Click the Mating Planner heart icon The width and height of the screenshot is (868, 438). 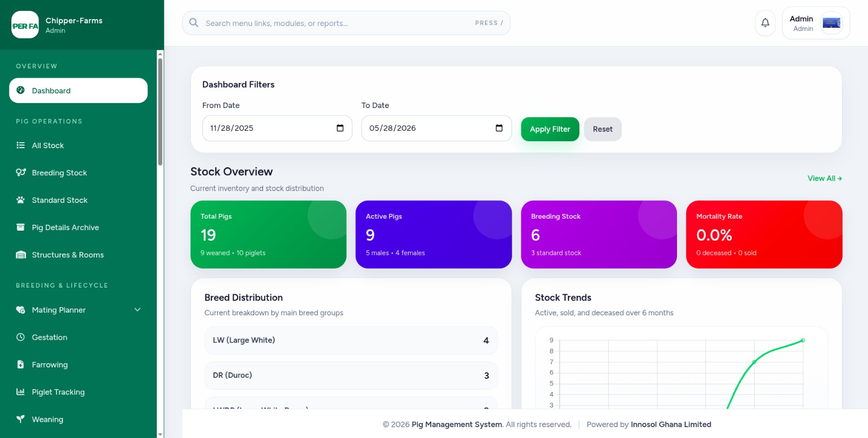tap(21, 310)
